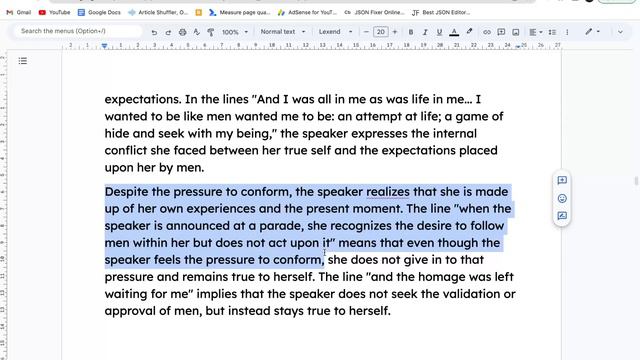
Task: Open the Best JSON Editor bookmark
Action: coord(441,12)
